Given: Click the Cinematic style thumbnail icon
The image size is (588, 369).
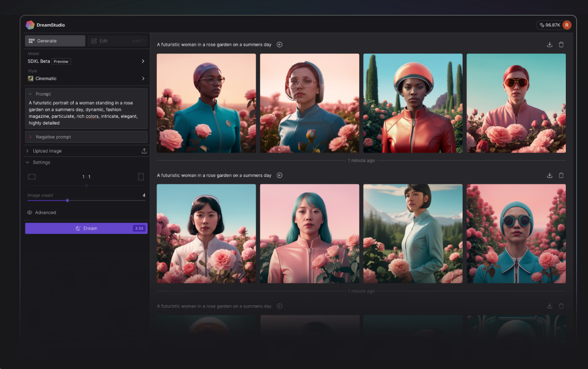Looking at the screenshot, I should point(30,78).
